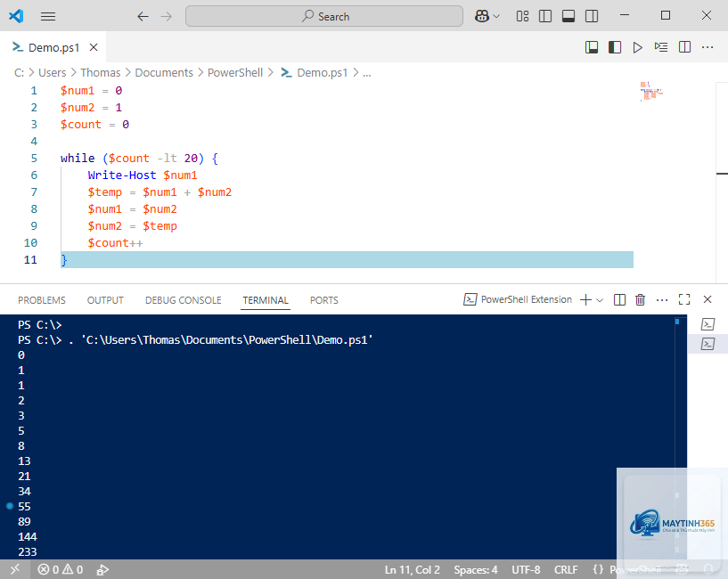Click the Write-Host line of code
Image resolution: width=728 pixels, height=579 pixels.
pos(143,175)
